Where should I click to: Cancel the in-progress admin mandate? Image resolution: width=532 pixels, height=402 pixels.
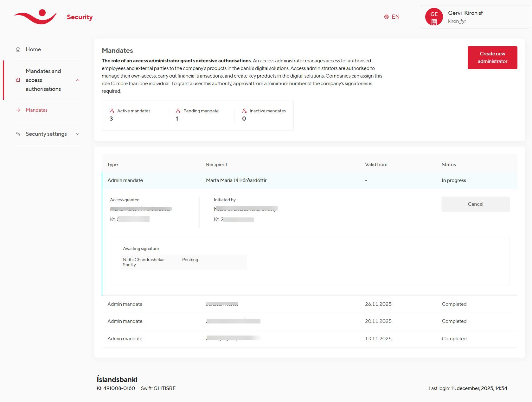coord(476,204)
